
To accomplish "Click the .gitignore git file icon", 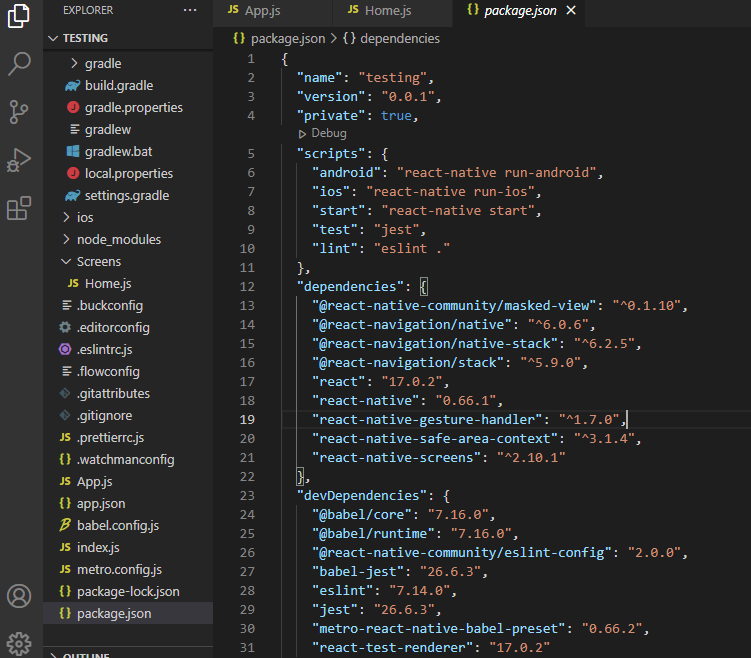I will point(65,415).
